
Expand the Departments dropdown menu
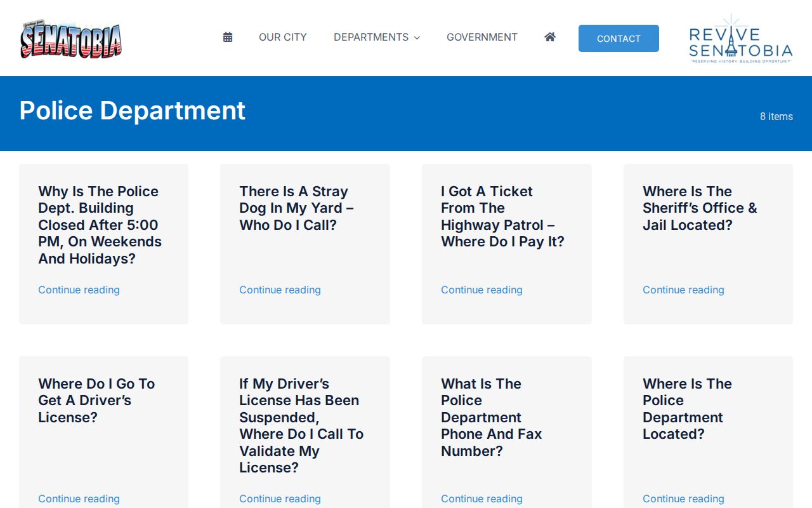[377, 37]
